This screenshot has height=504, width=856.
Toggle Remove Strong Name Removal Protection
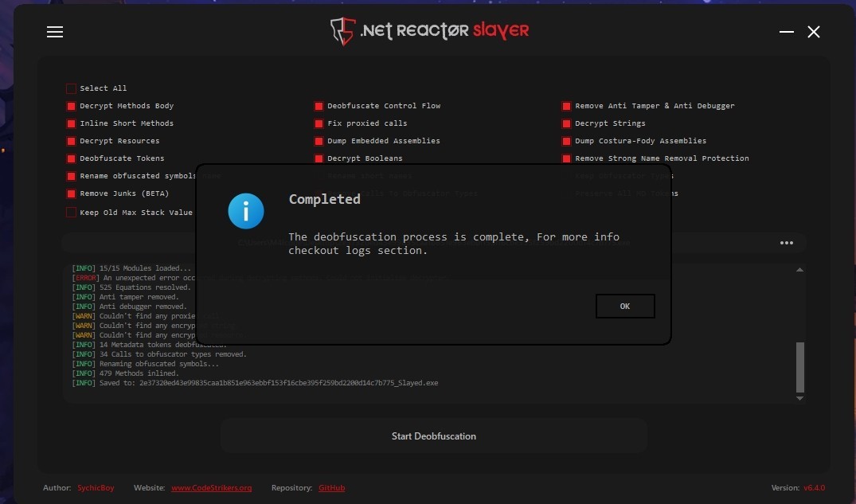coord(566,158)
